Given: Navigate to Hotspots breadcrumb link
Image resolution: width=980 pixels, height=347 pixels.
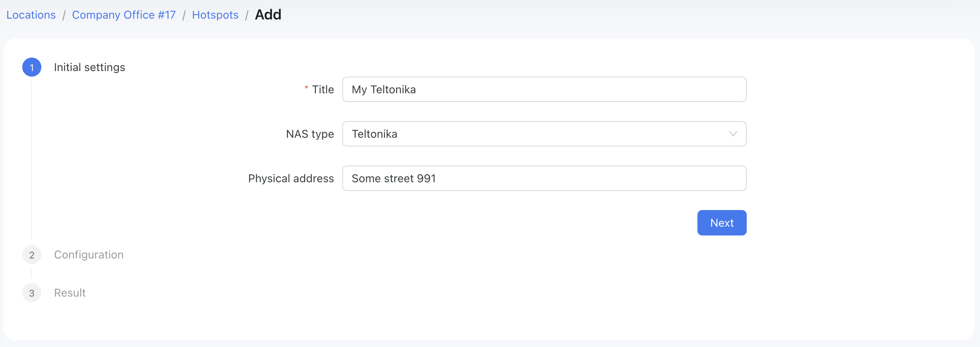Looking at the screenshot, I should [215, 15].
